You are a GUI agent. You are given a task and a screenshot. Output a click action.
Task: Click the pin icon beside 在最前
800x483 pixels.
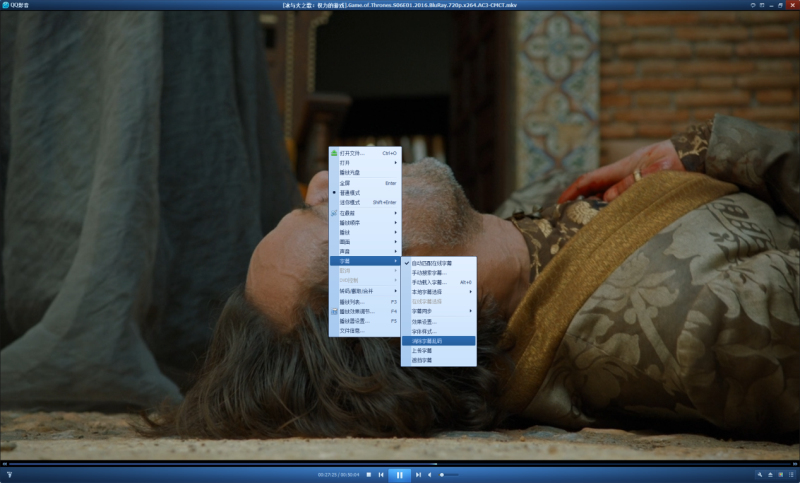click(334, 213)
